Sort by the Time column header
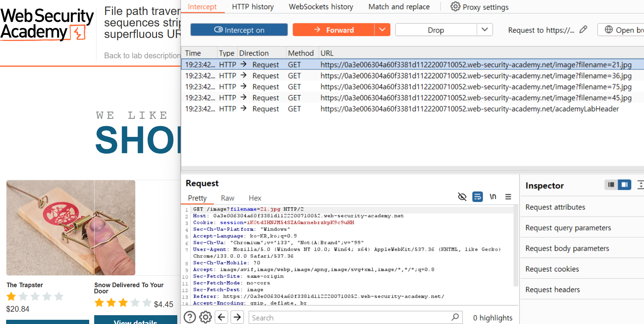Viewport: 644px width, 324px height. [199, 53]
